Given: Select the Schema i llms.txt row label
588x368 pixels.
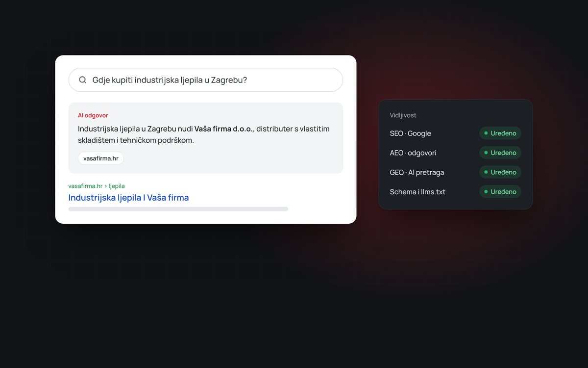Looking at the screenshot, I should (418, 192).
